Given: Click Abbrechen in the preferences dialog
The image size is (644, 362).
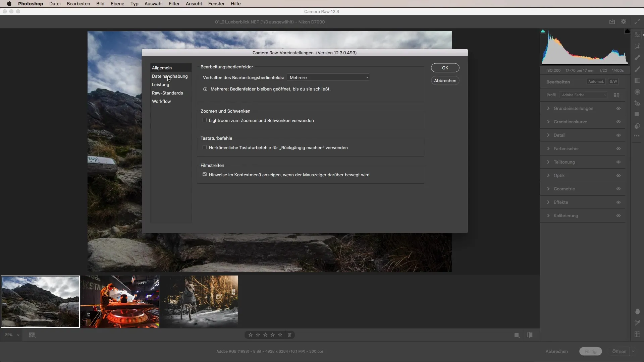Looking at the screenshot, I should pos(445,80).
